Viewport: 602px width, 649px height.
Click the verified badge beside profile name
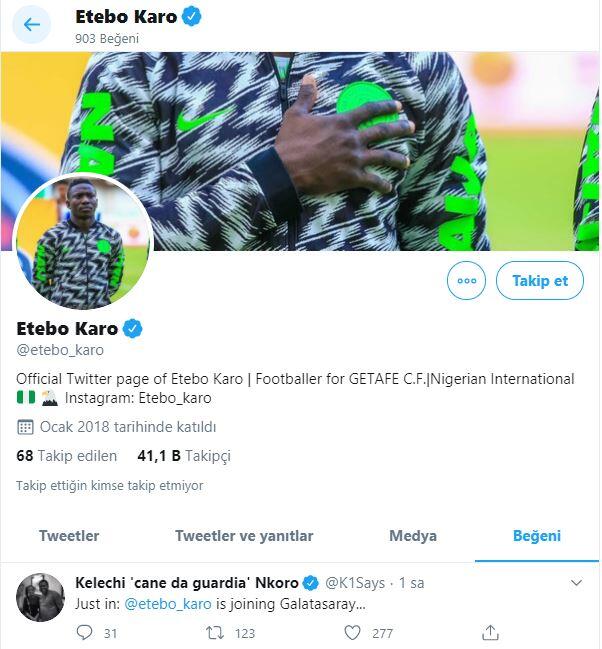tap(132, 329)
